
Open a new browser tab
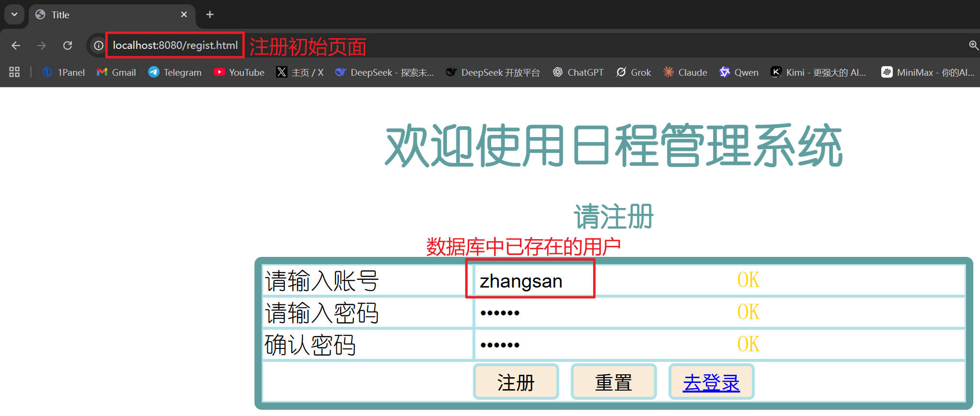(x=210, y=14)
